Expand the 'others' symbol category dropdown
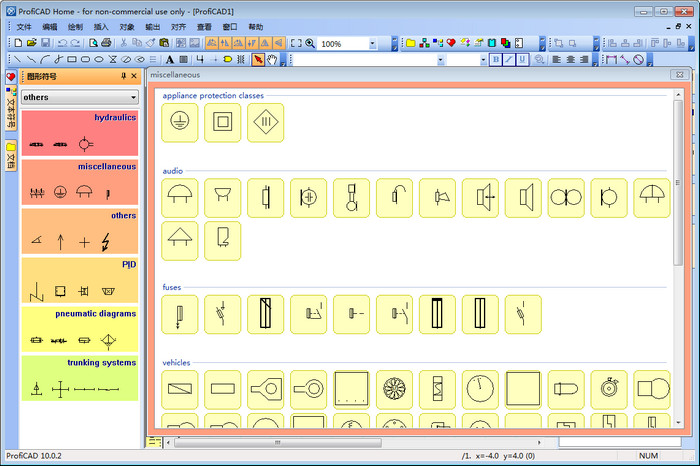The width and height of the screenshot is (700, 466). click(x=133, y=97)
